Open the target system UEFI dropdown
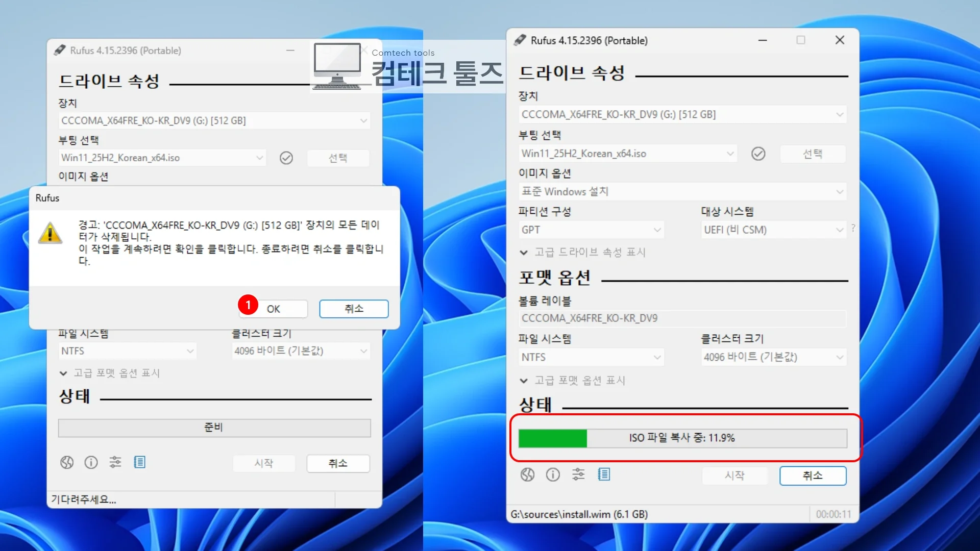This screenshot has height=551, width=980. 774,230
